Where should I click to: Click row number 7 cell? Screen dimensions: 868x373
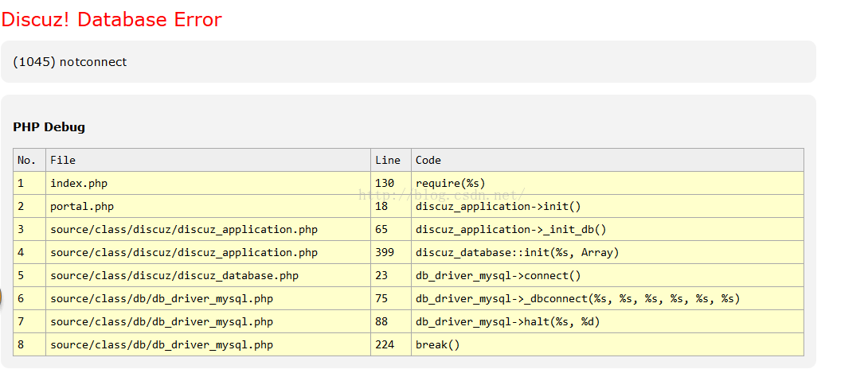coord(29,321)
